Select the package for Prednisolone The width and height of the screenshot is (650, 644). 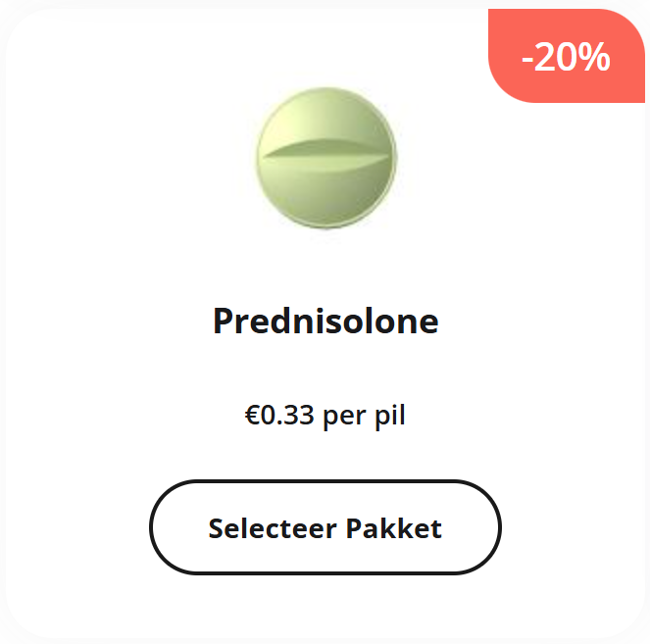tap(325, 527)
